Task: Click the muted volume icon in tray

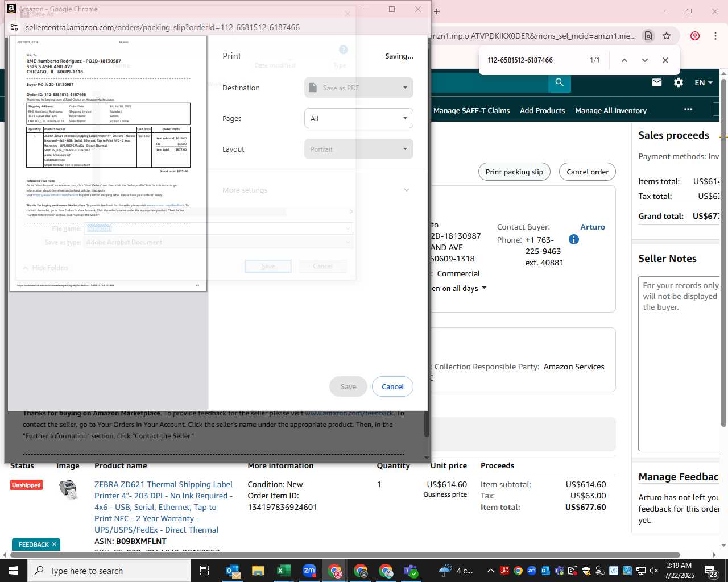Action: [x=654, y=571]
